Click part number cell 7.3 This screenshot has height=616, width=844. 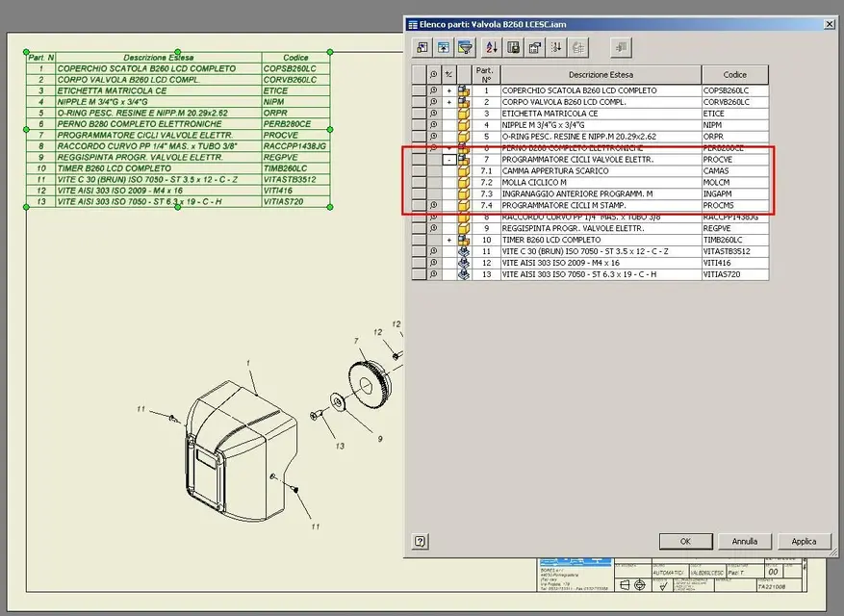[486, 193]
